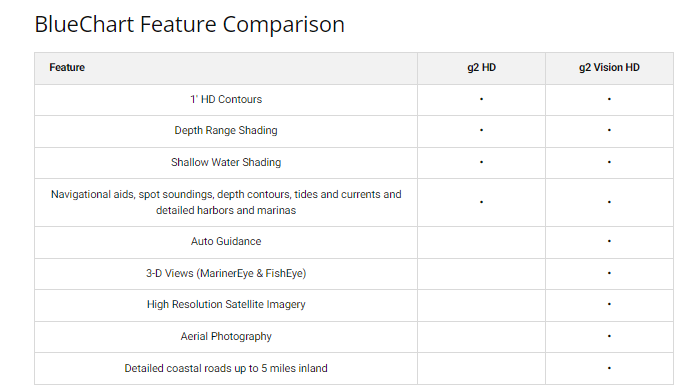Click the Aerial Photography feature text
This screenshot has width=691, height=391.
click(226, 336)
